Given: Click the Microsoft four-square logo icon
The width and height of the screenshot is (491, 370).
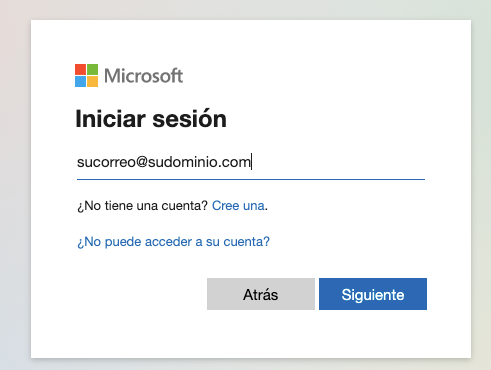Looking at the screenshot, I should point(86,75).
